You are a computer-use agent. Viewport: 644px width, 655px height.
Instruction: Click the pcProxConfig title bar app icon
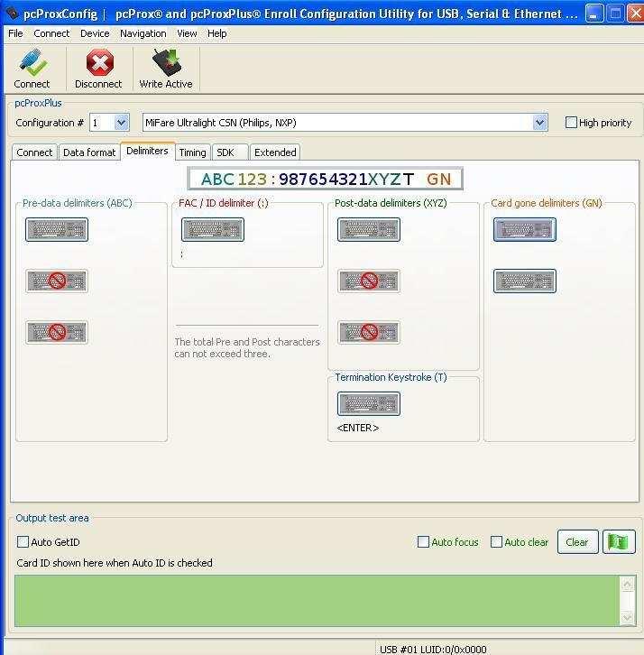coord(13,14)
